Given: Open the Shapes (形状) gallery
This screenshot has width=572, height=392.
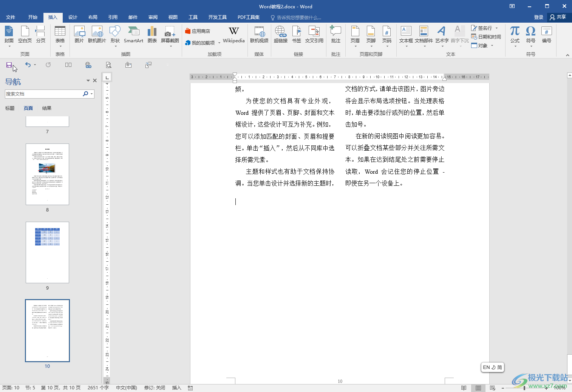Looking at the screenshot, I should tap(115, 36).
